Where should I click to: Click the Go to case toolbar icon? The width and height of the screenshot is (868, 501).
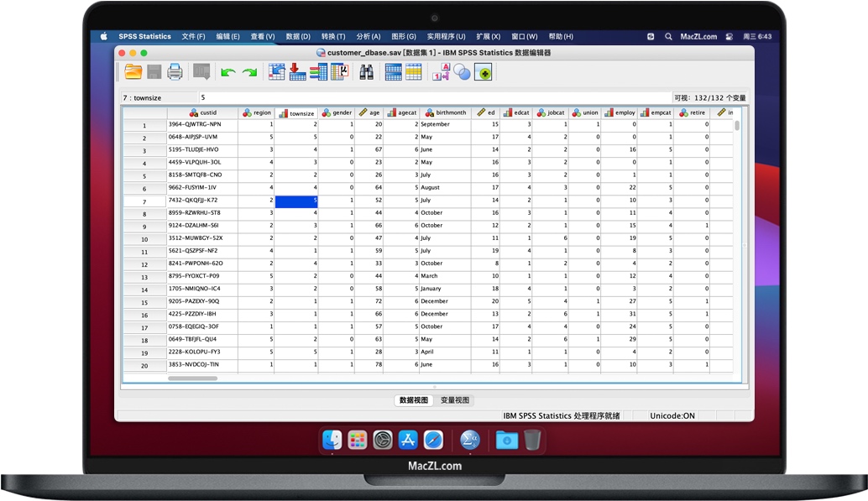(x=277, y=72)
